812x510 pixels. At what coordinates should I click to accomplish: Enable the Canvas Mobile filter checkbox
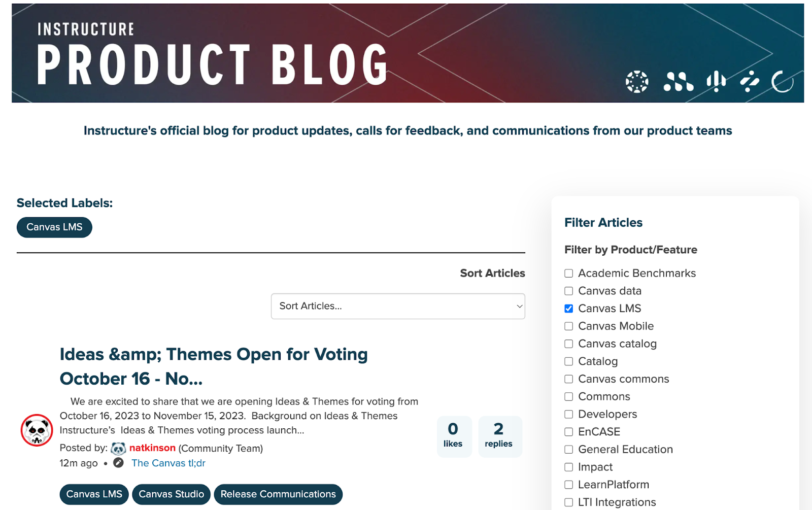click(569, 326)
